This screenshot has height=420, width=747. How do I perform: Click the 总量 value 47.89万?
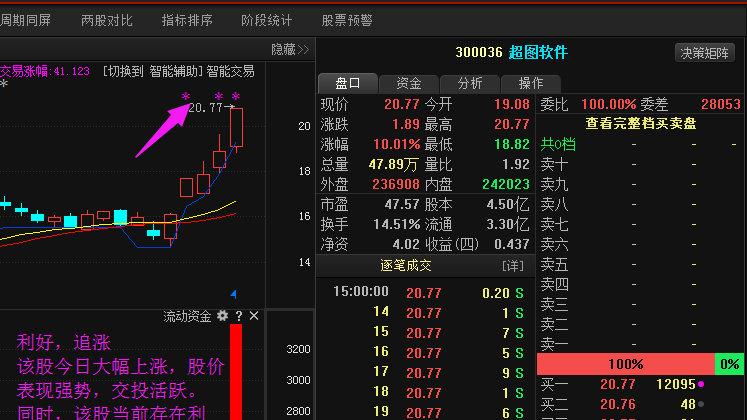tap(393, 164)
